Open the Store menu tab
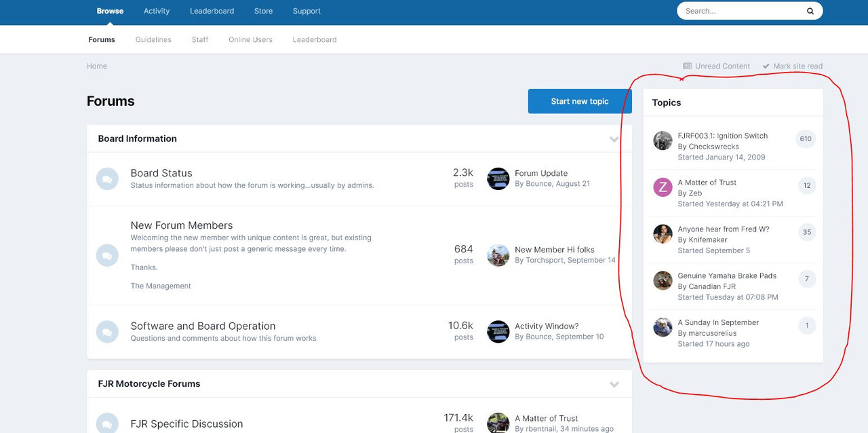Viewport: 868px width, 433px height. tap(263, 11)
